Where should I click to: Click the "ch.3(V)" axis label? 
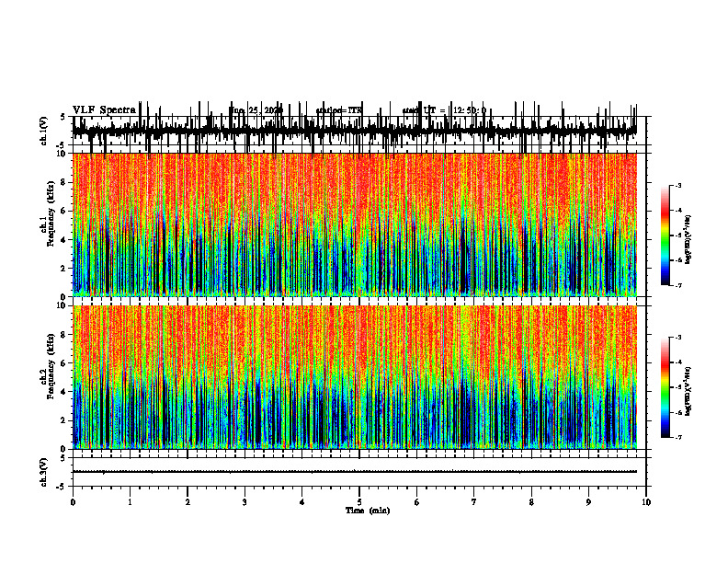click(44, 473)
